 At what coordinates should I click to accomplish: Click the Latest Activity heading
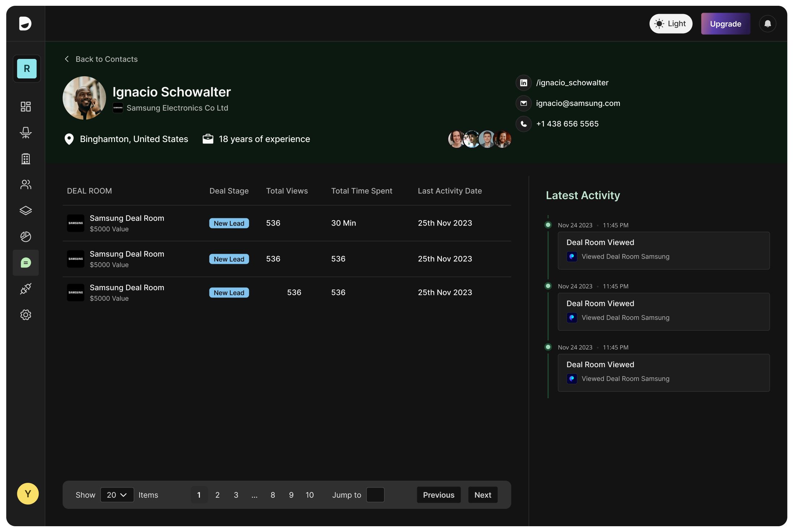583,195
